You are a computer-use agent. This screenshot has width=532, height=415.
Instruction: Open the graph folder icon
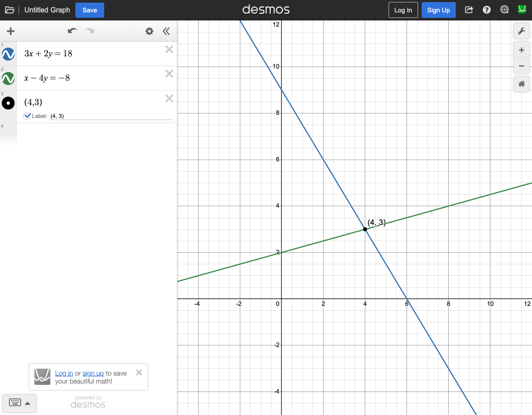9,10
